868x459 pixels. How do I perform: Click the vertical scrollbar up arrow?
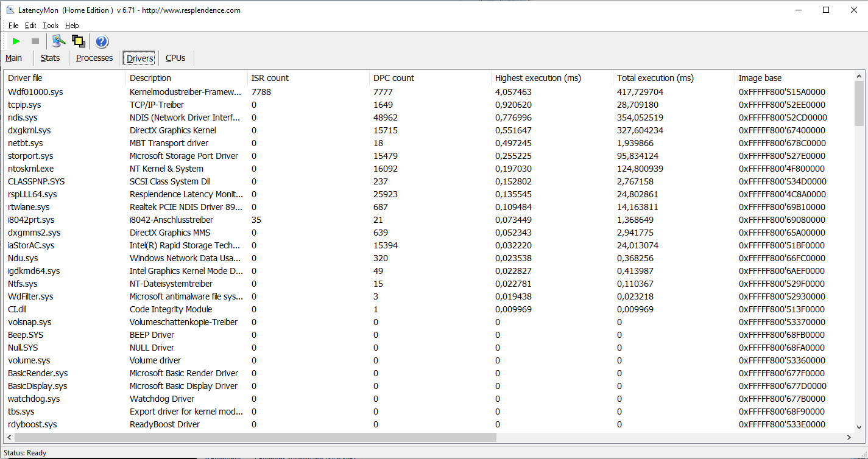pyautogui.click(x=859, y=77)
